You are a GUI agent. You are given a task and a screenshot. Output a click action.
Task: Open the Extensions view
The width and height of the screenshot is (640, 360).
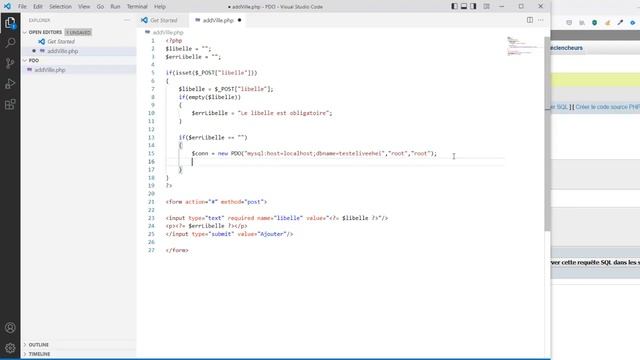10,104
